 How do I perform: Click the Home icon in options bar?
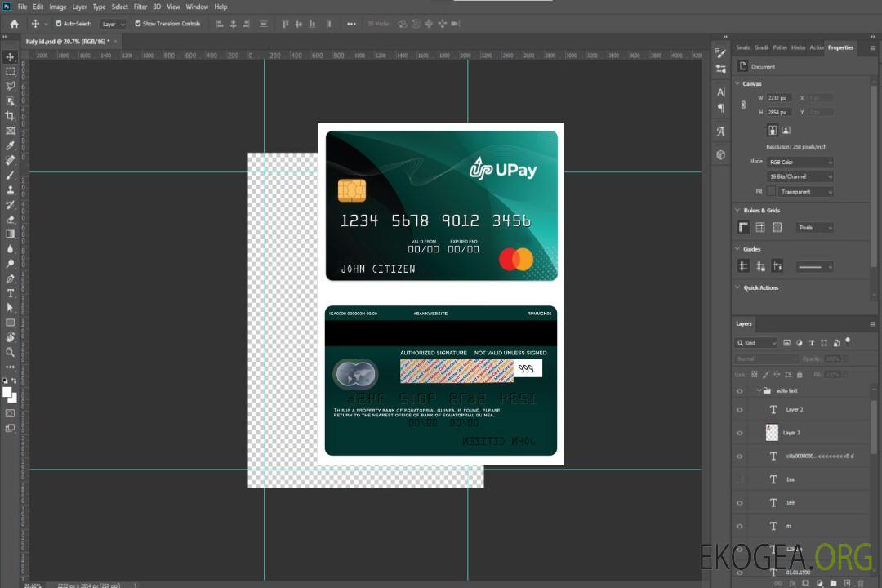click(14, 24)
